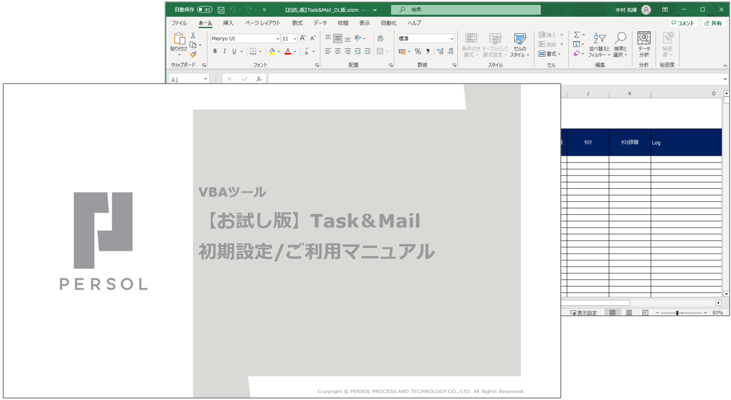This screenshot has width=731, height=400.
Task: Click the Cut scissors icon
Action: pos(193,35)
